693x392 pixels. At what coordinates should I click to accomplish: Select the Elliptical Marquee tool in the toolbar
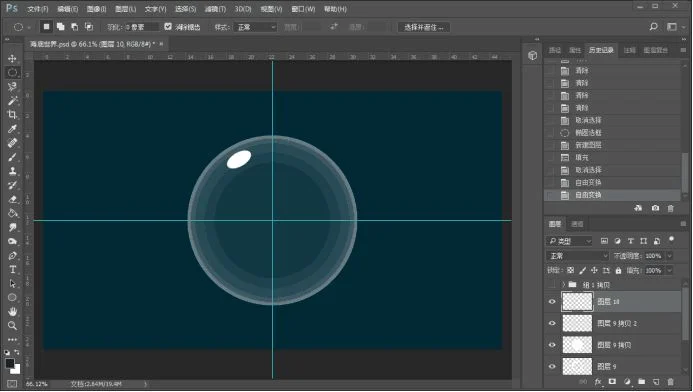[12, 72]
